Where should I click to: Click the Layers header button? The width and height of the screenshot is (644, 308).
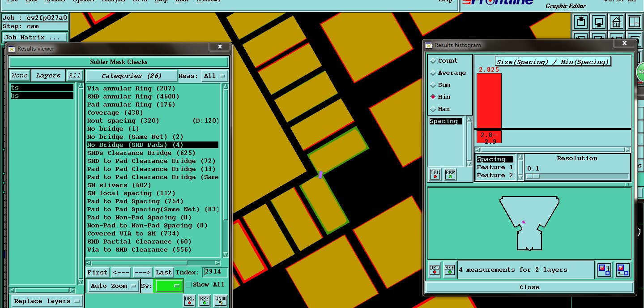[48, 76]
